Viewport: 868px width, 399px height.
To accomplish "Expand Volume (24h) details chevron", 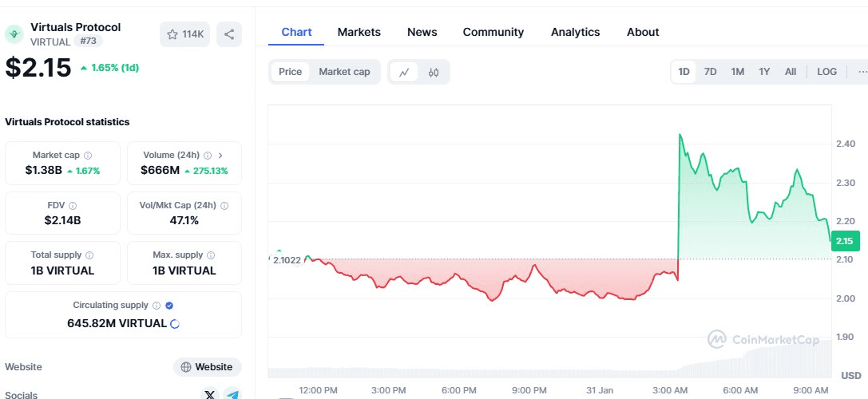I will tap(220, 156).
